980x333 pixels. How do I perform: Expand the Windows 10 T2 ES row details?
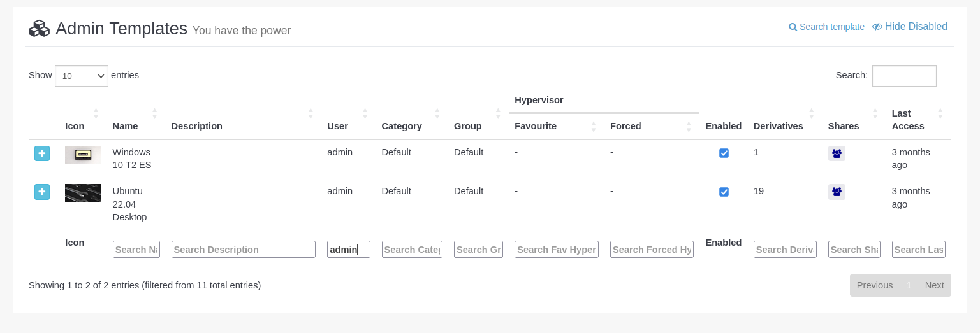[x=42, y=153]
